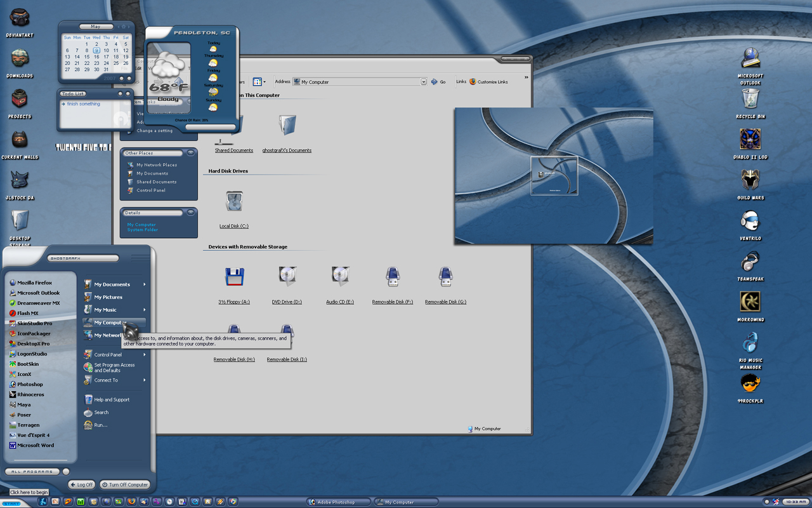Open Shared Documents link in Other Places
The width and height of the screenshot is (812, 508).
[156, 182]
